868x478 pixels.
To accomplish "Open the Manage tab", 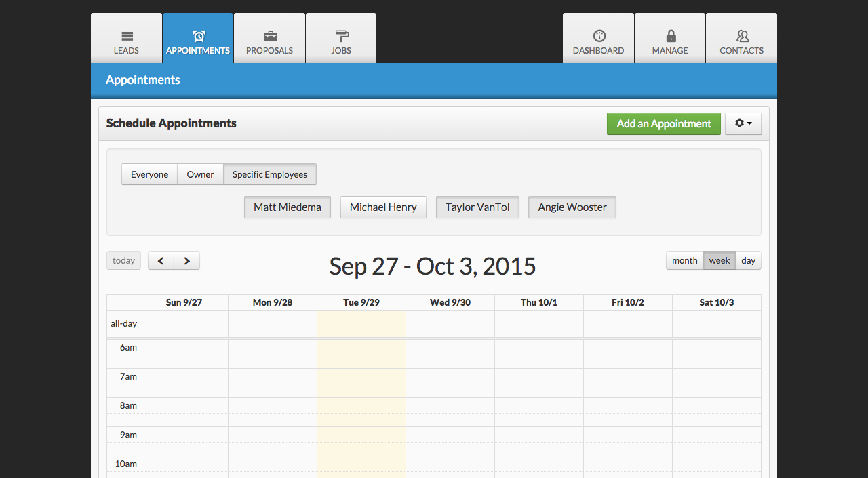I will pyautogui.click(x=670, y=39).
